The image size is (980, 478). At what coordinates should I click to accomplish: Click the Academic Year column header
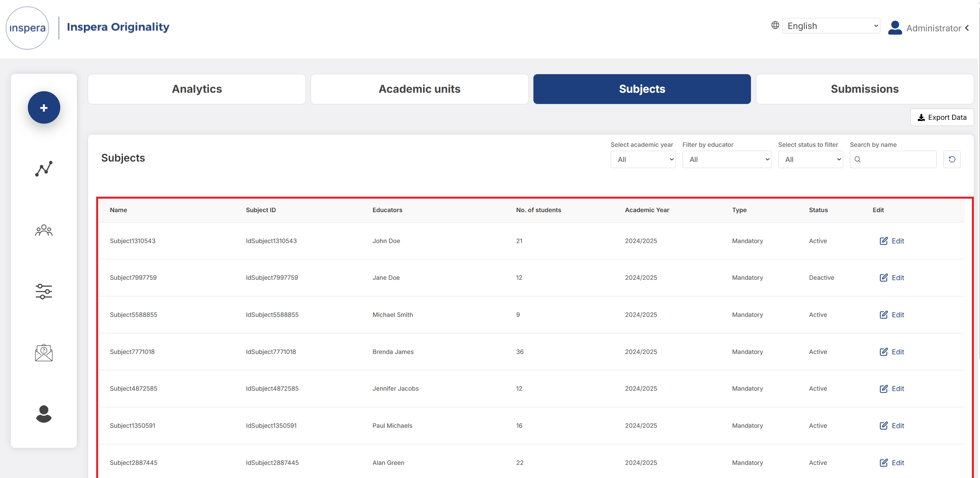tap(647, 210)
